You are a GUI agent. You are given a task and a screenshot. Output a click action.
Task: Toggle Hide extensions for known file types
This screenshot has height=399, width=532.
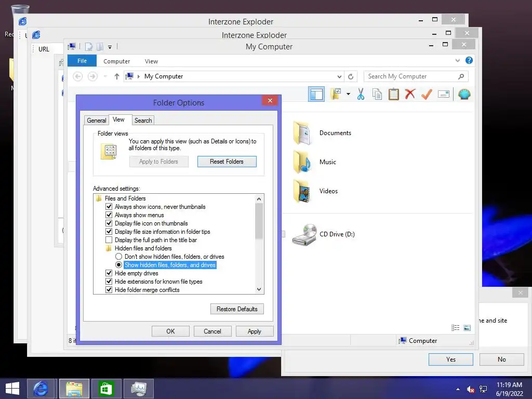point(109,281)
